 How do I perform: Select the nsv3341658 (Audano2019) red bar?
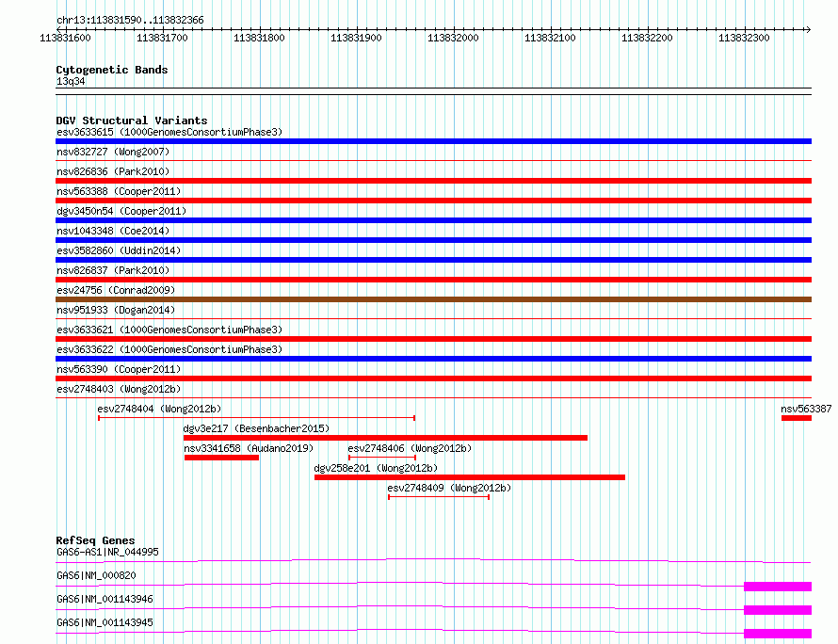click(222, 458)
